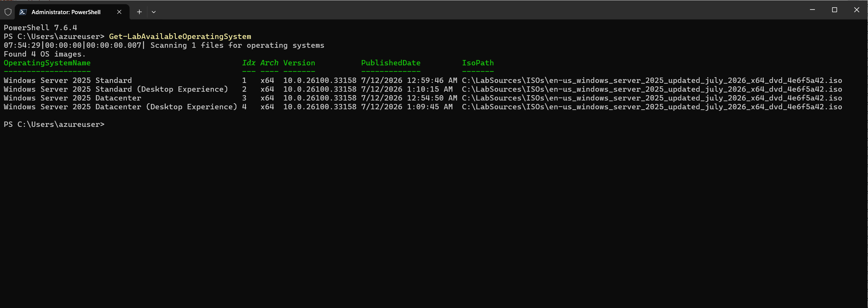Click the published date '7/12/2026 12:59:46 AM'

(409, 81)
